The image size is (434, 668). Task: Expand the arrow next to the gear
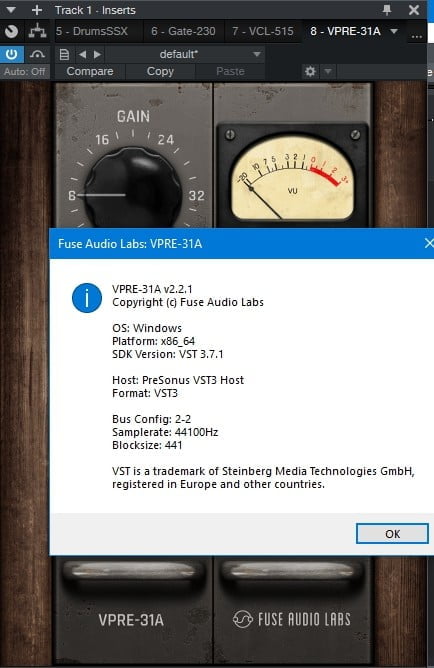tap(328, 71)
